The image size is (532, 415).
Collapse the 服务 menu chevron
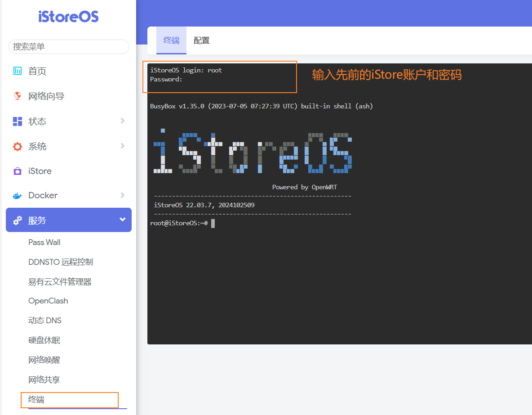tap(123, 219)
